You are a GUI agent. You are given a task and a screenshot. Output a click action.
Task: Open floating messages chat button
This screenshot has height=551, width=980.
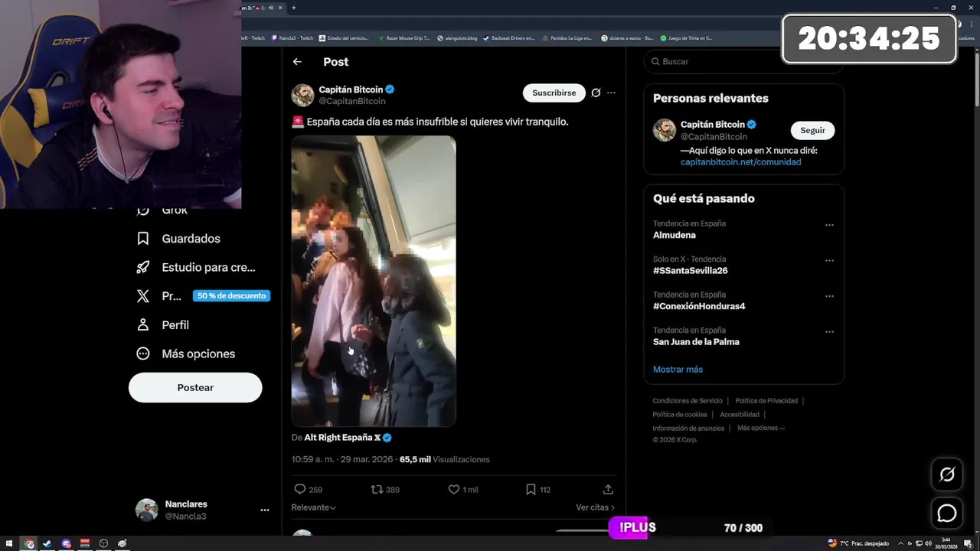(947, 514)
